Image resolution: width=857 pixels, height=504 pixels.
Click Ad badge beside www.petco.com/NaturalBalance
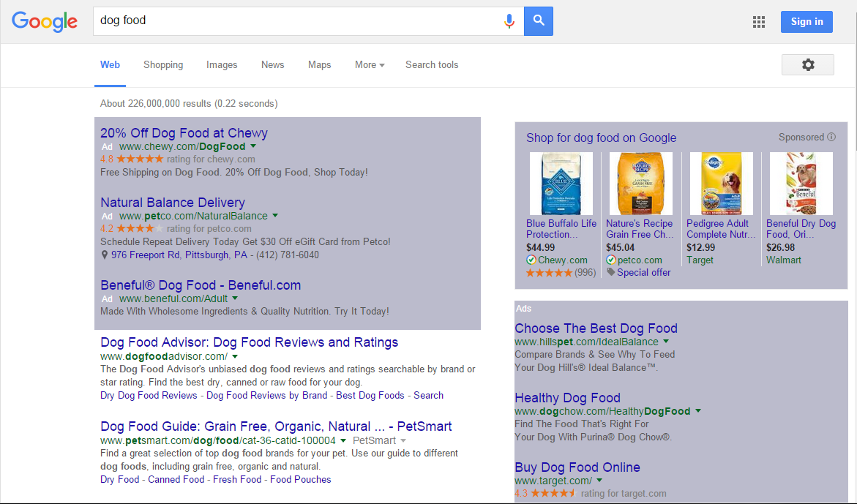107,217
